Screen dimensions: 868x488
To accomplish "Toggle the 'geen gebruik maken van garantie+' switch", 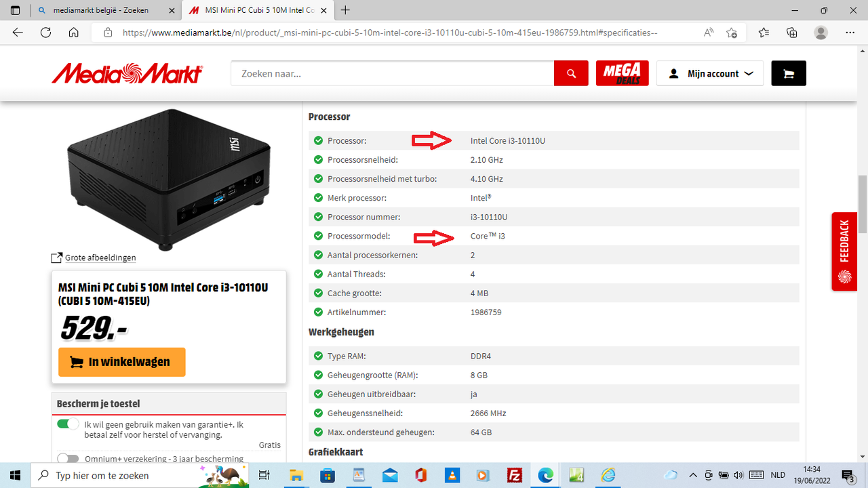I will 68,424.
